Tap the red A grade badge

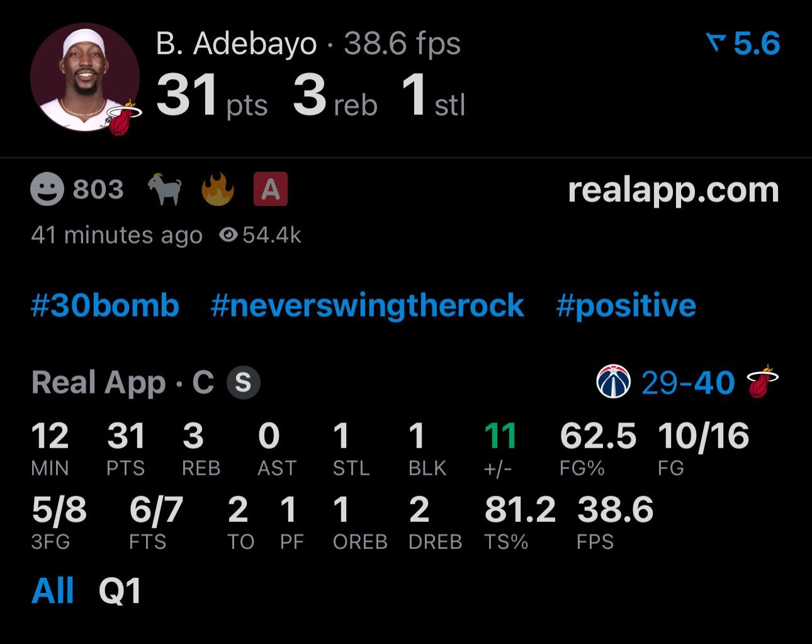coord(271,189)
